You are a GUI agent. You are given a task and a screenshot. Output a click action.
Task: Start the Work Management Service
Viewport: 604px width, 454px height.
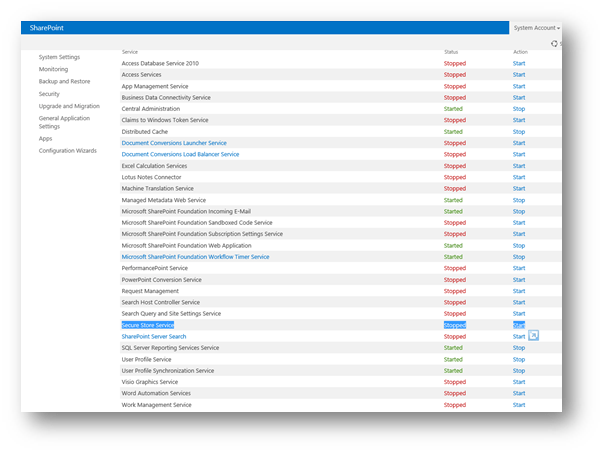click(x=519, y=405)
